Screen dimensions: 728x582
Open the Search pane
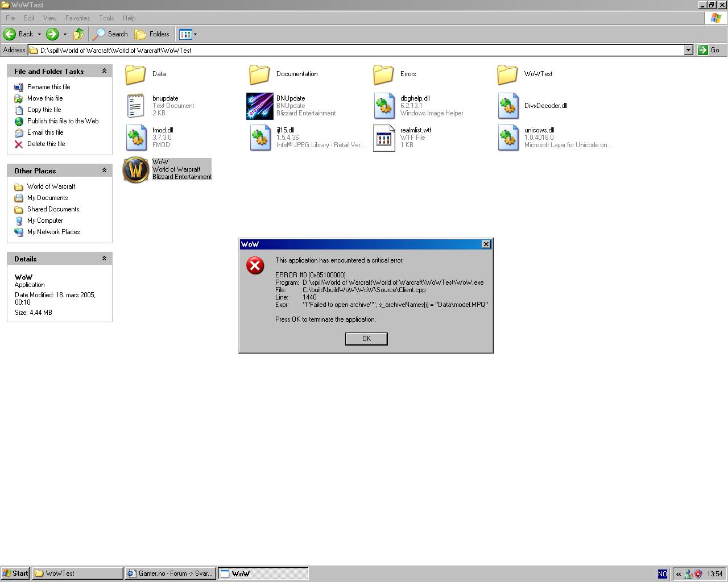coord(111,34)
